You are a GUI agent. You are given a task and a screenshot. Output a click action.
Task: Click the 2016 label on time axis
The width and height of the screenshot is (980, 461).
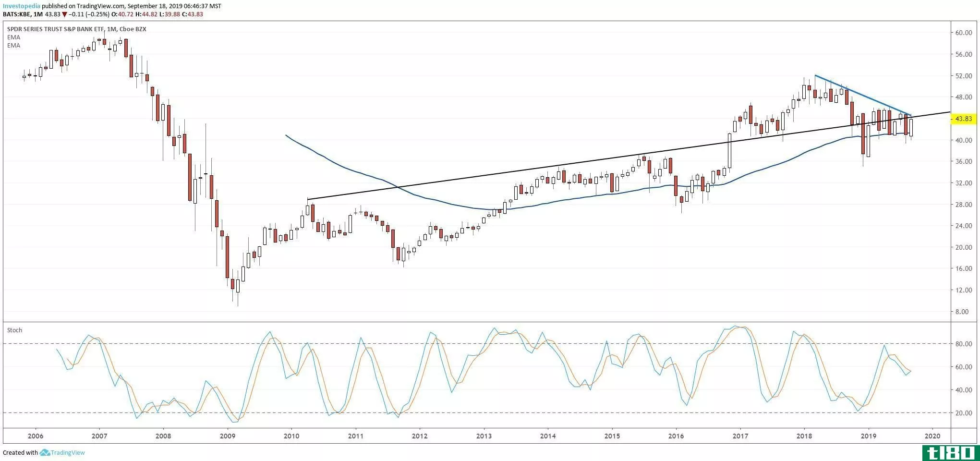point(676,436)
